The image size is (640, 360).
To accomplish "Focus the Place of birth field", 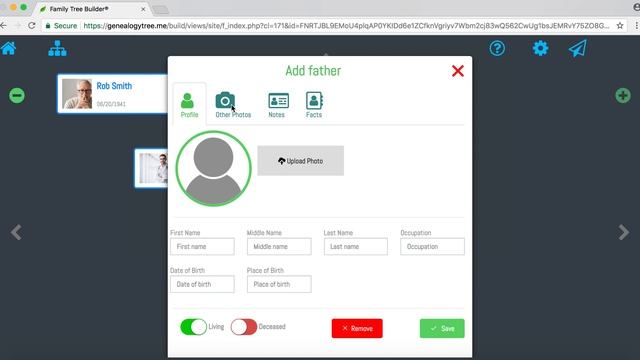I will [x=279, y=284].
